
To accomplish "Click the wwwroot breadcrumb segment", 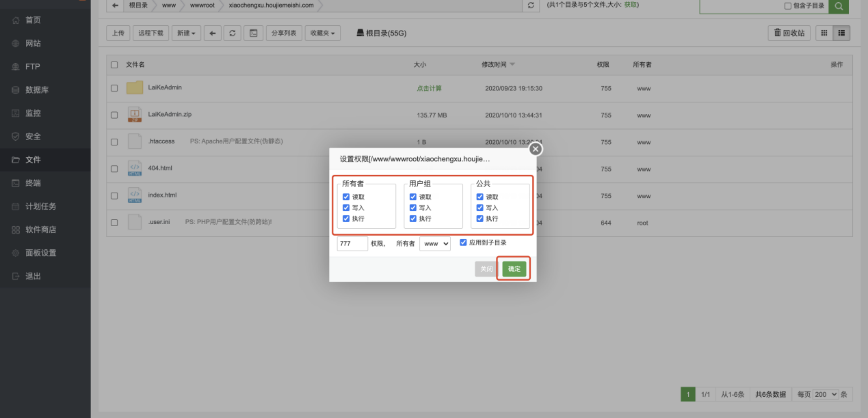I will click(x=202, y=5).
